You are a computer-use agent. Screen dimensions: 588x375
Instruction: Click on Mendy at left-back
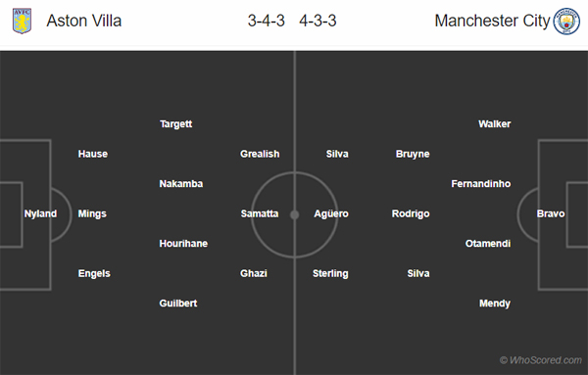pyautogui.click(x=495, y=304)
